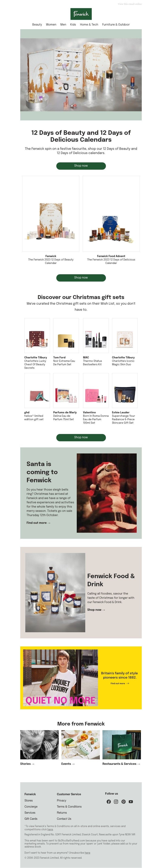This screenshot has height=868, width=162.
Task: Open the Stories link with arrow
Action: coord(27,764)
